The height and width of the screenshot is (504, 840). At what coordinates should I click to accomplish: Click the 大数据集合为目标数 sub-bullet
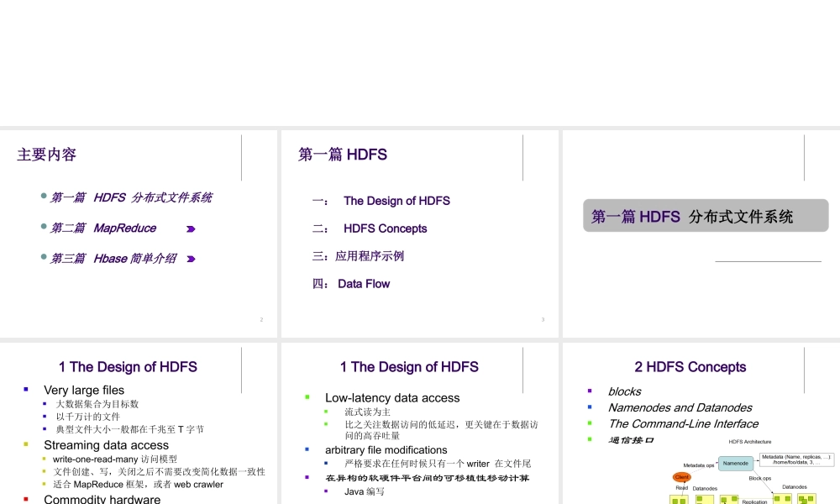(x=97, y=404)
